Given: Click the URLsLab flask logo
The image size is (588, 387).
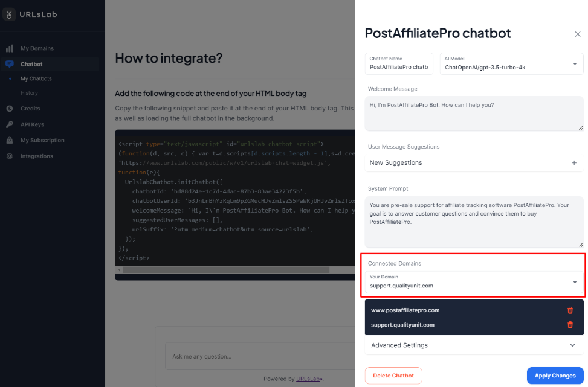Looking at the screenshot, I should [x=10, y=13].
